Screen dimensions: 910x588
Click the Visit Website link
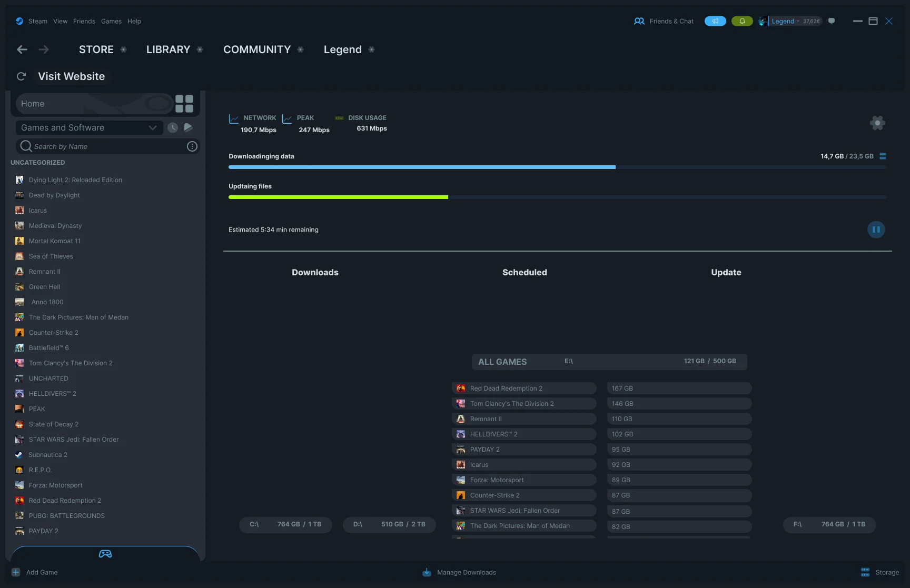pyautogui.click(x=72, y=76)
